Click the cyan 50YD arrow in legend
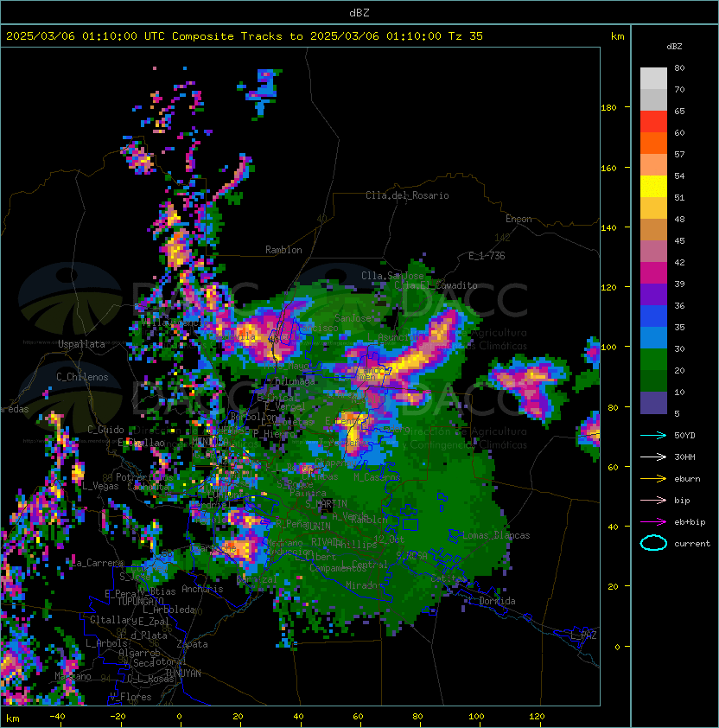719x728 pixels. point(653,436)
